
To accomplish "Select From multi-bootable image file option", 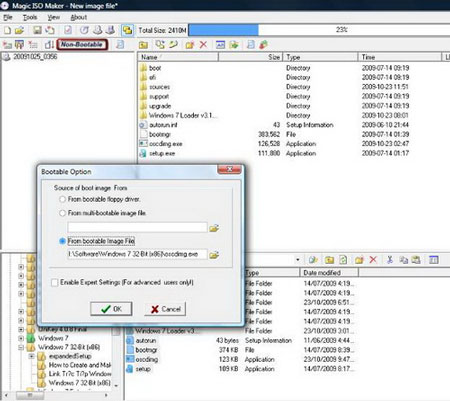I will tap(62, 213).
